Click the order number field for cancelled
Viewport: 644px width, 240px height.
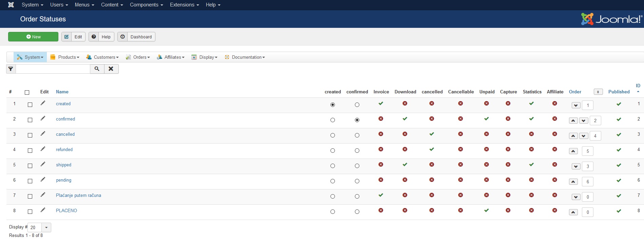595,136
